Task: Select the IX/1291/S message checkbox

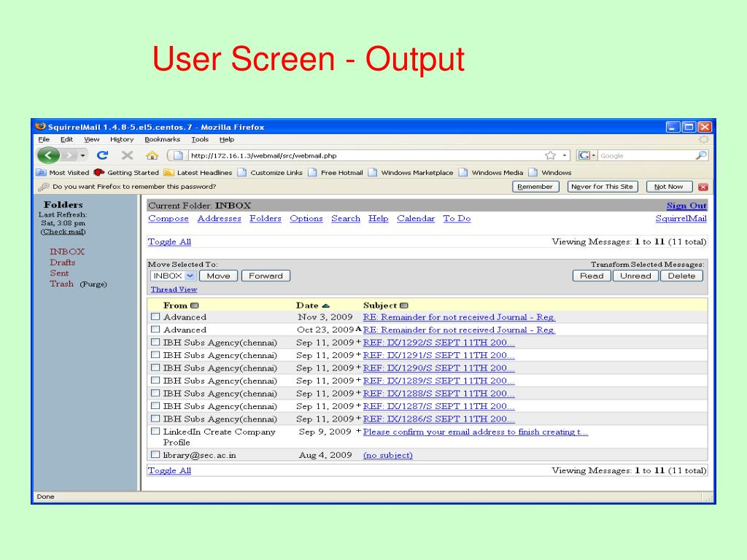Action: tap(155, 355)
